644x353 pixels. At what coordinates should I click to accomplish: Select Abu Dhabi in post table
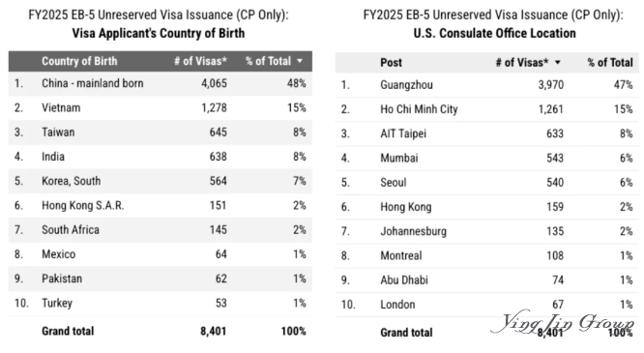404,280
